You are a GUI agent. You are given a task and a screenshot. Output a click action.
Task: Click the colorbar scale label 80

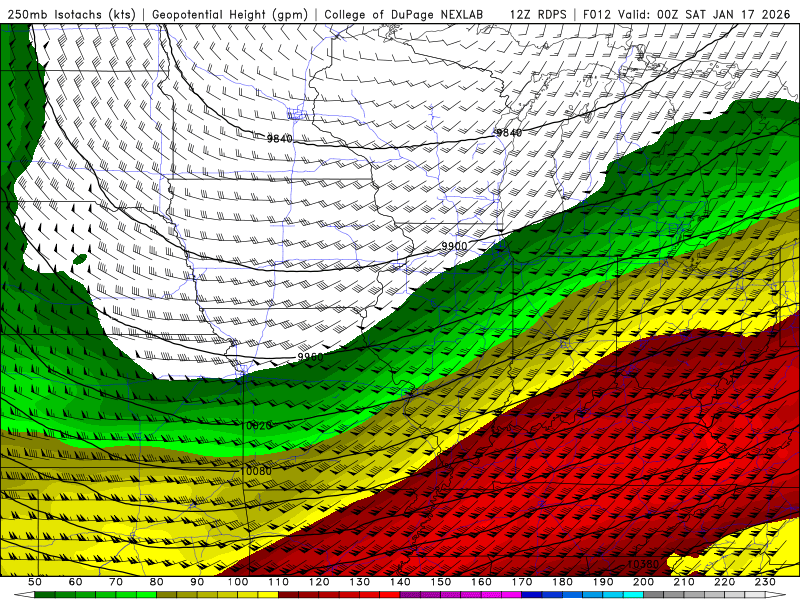click(x=157, y=582)
